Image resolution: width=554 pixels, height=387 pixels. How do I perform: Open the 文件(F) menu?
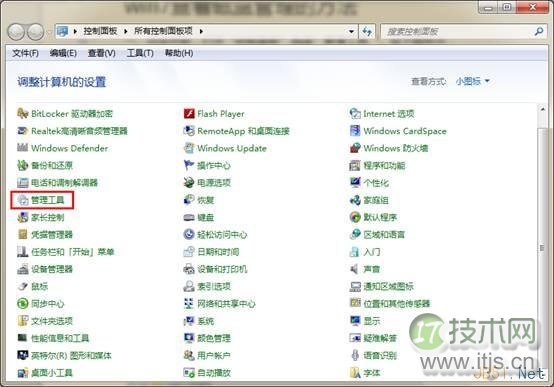tap(25, 53)
